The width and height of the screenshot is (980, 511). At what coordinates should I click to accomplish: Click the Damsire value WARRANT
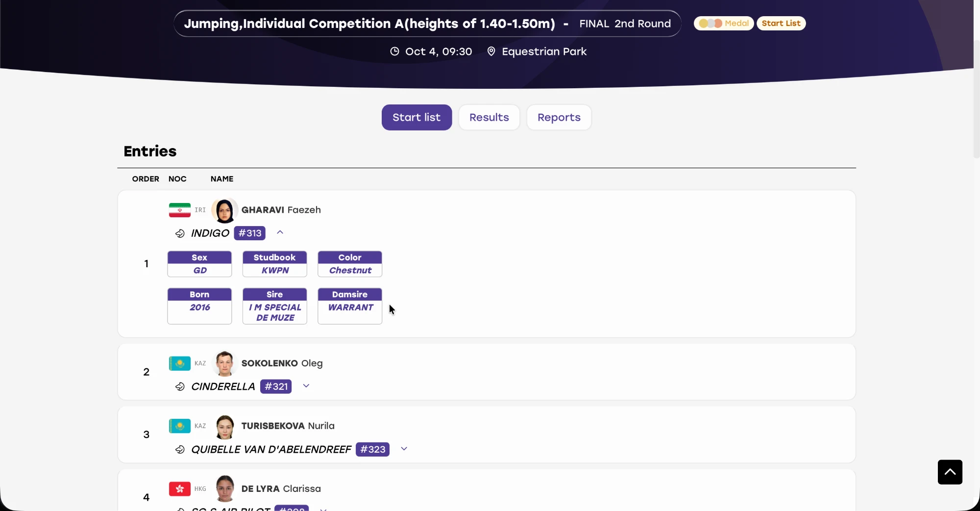click(350, 307)
